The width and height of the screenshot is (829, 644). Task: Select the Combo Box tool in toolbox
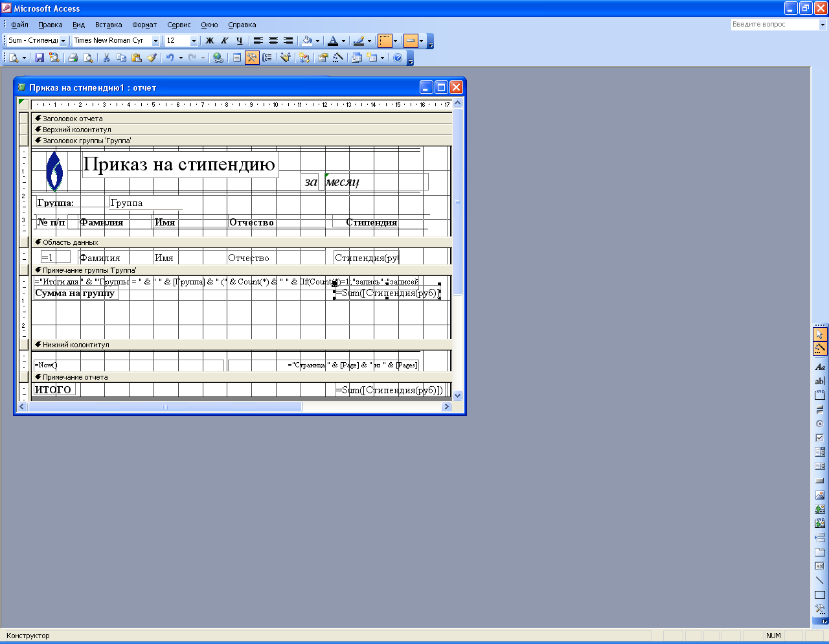pyautogui.click(x=820, y=452)
